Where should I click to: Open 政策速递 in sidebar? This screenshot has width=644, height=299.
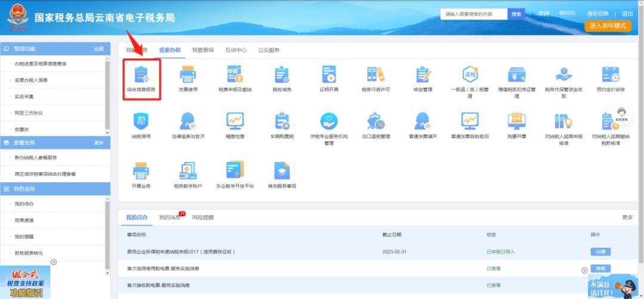point(24,220)
